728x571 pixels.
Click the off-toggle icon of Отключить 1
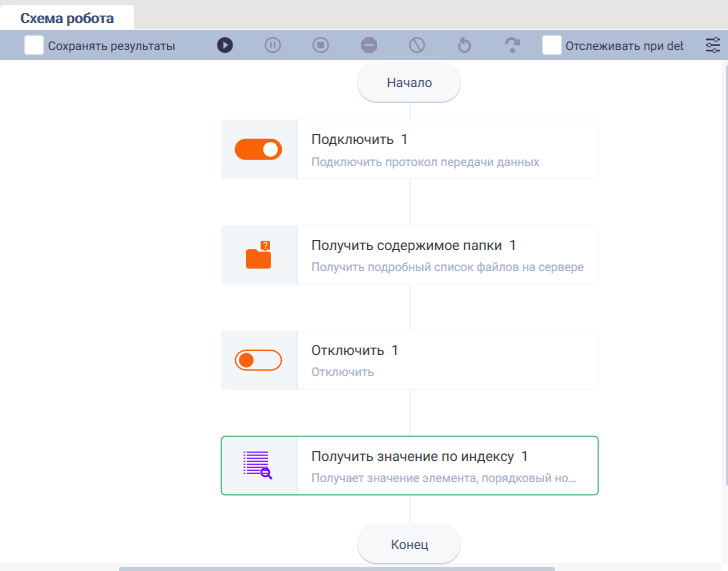(258, 360)
